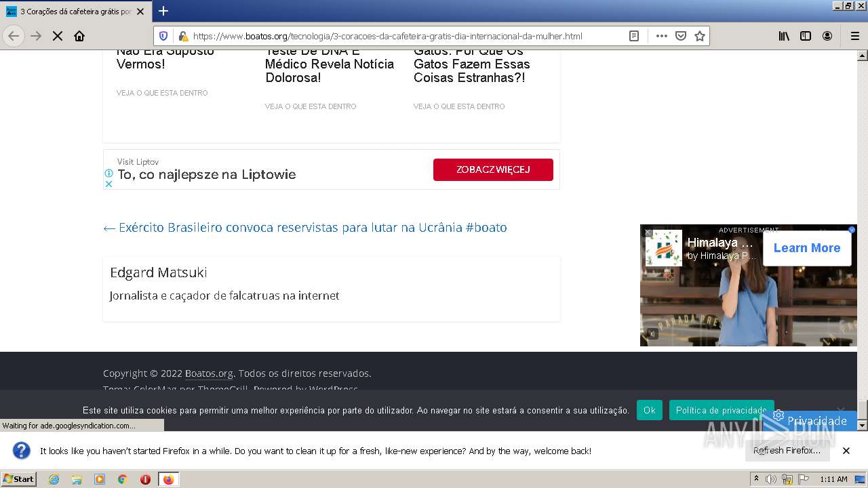Open Boatos.org footer link

click(209, 373)
